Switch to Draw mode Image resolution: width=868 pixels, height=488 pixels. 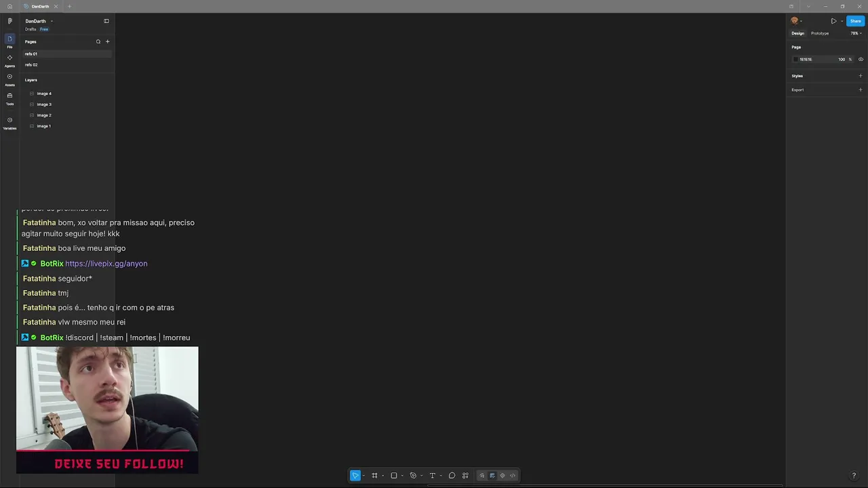tap(482, 476)
